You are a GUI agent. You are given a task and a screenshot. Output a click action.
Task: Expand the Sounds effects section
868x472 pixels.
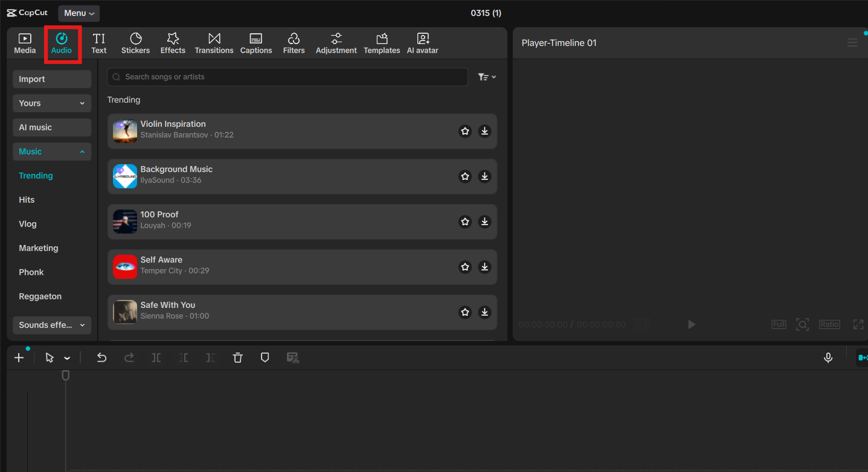[x=52, y=325]
